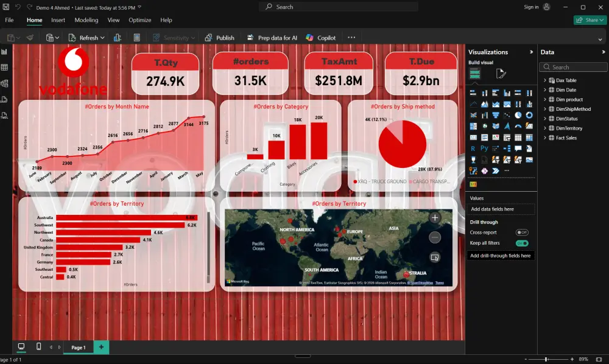609x364 pixels.
Task: Choose the treemap visual
Action: 473,126
